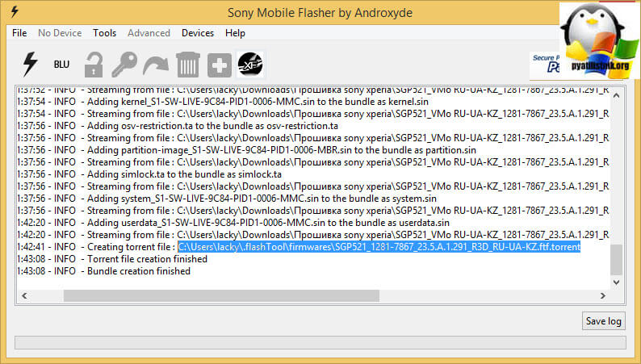Click the lightning bolt Flash device icon

pyautogui.click(x=30, y=64)
